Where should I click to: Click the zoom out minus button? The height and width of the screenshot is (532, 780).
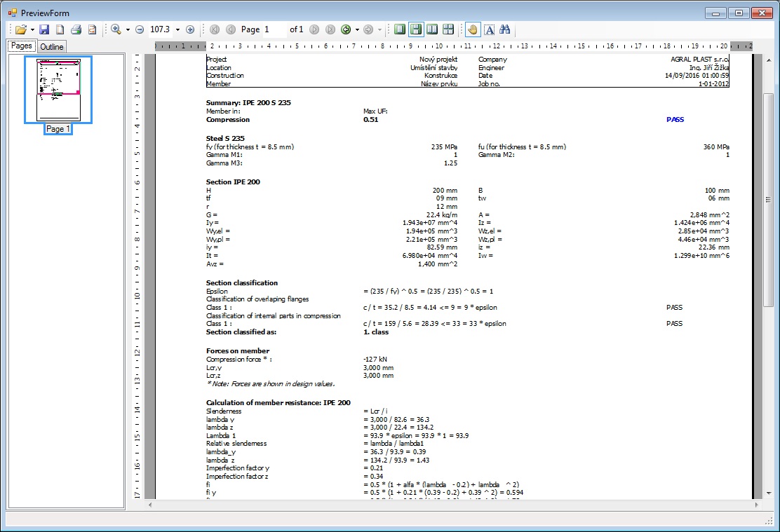[x=140, y=29]
